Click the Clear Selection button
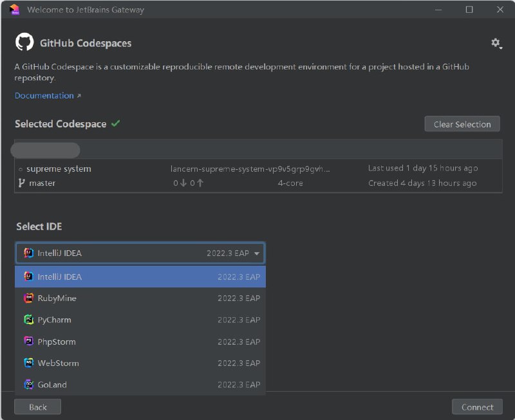Screen dimensions: 515x420 point(462,124)
